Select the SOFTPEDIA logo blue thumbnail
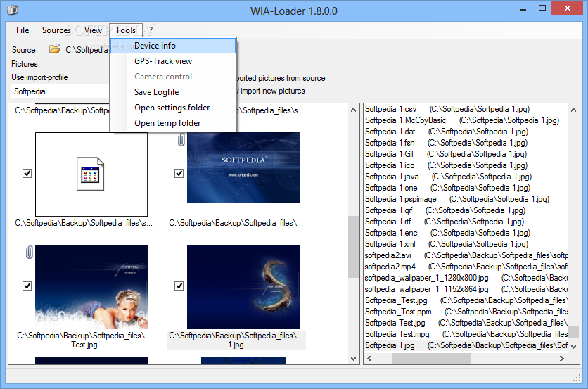 [243, 167]
